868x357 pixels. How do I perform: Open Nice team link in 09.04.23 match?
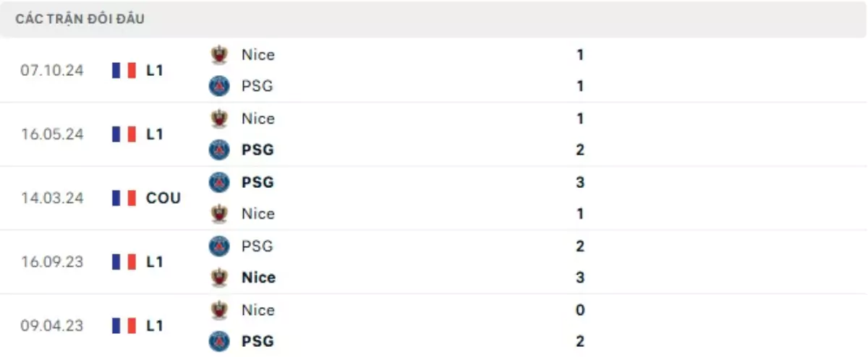tap(258, 310)
